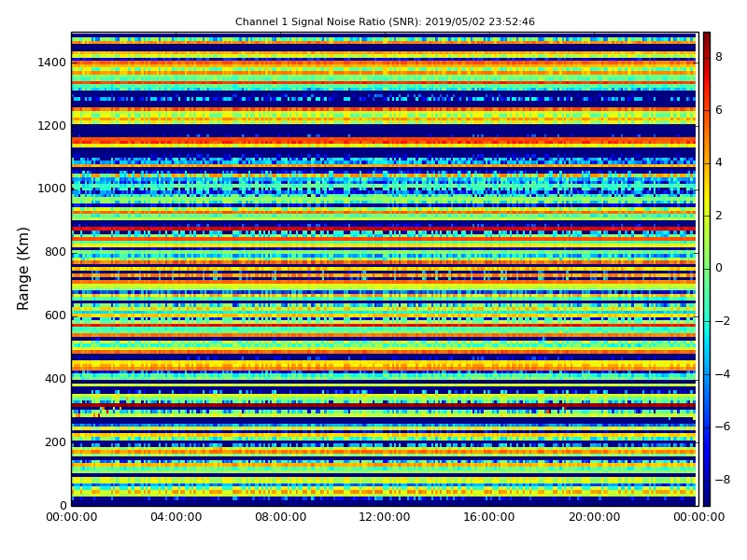747x560 pixels.
Task: Click the 1200 range tick label
Action: click(51, 126)
